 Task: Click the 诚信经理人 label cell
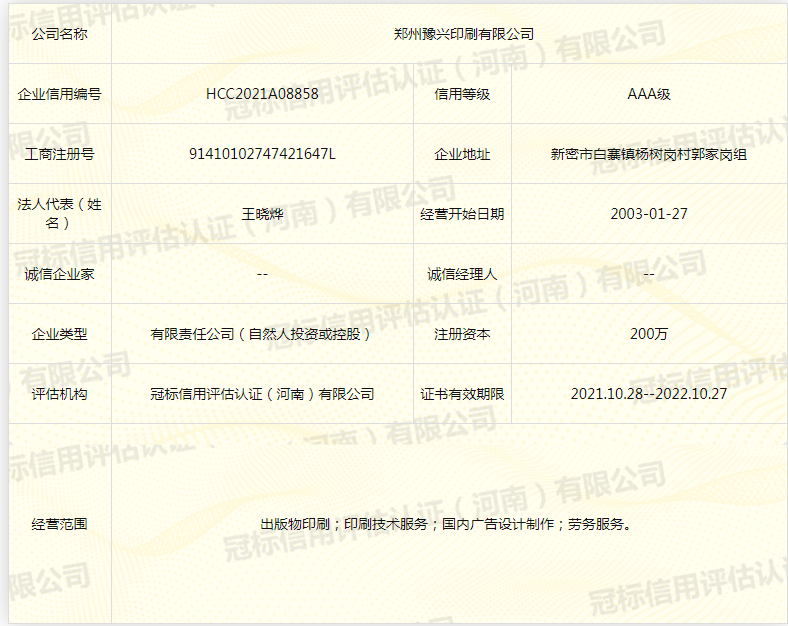pos(462,274)
